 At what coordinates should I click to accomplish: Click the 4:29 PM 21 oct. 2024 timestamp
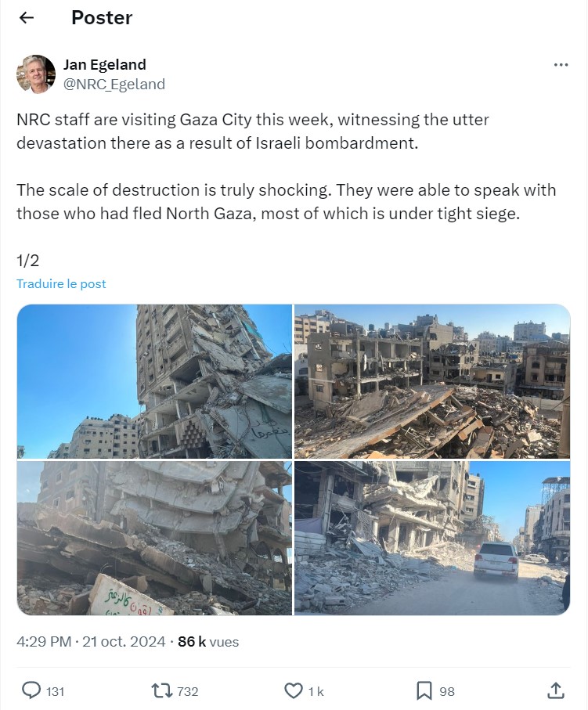coord(91,642)
